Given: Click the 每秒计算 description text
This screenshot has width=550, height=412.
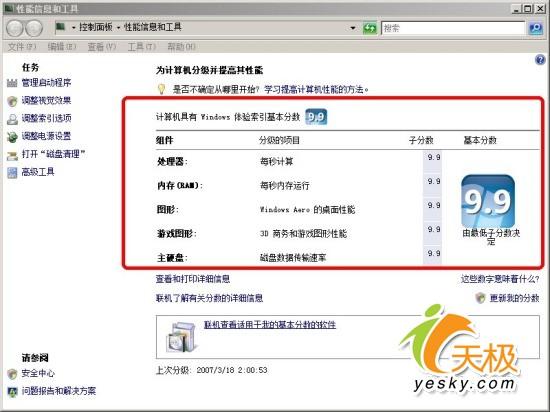Looking at the screenshot, I should coord(276,162).
